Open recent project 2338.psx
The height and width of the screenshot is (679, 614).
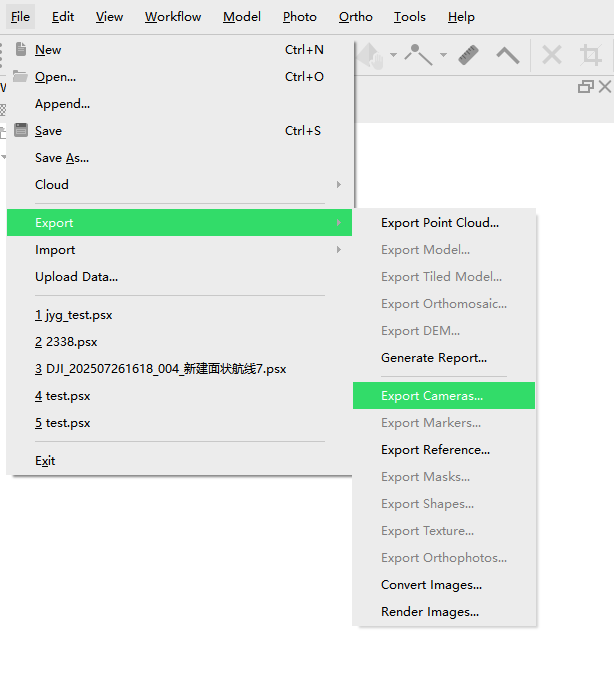click(x=66, y=342)
